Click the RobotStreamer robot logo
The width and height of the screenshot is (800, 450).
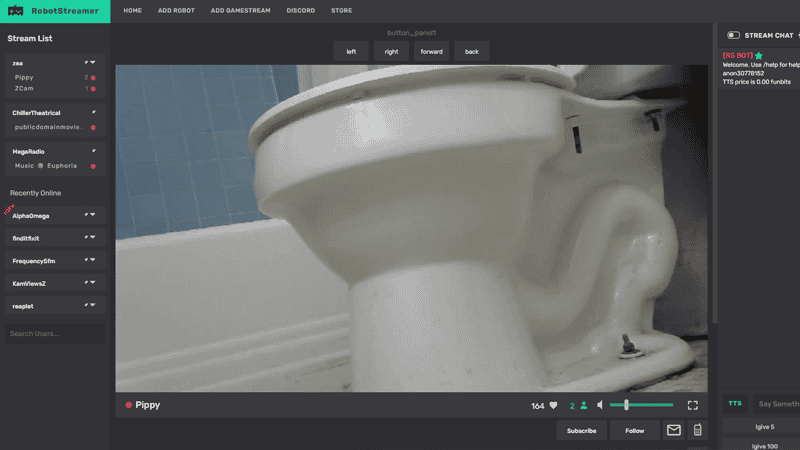pos(15,11)
